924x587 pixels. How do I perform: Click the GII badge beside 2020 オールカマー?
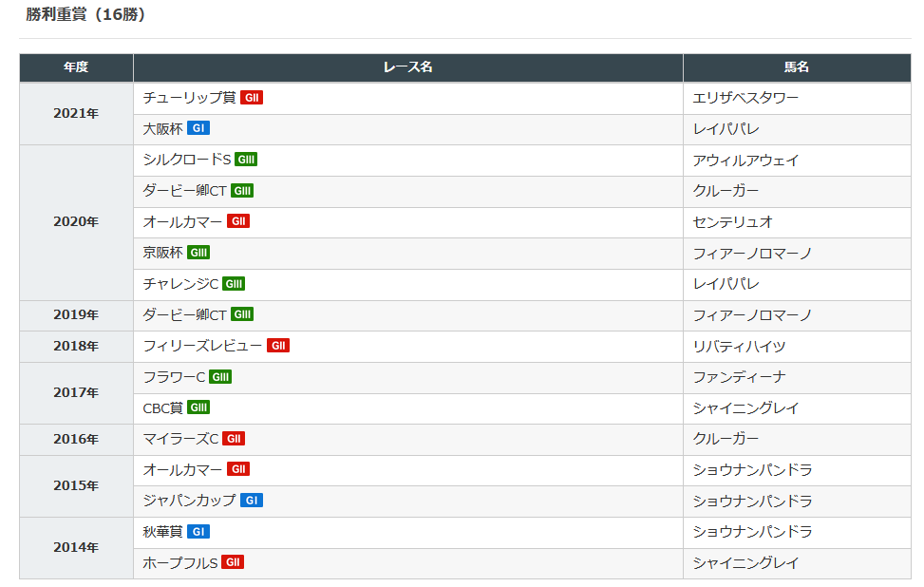click(238, 221)
